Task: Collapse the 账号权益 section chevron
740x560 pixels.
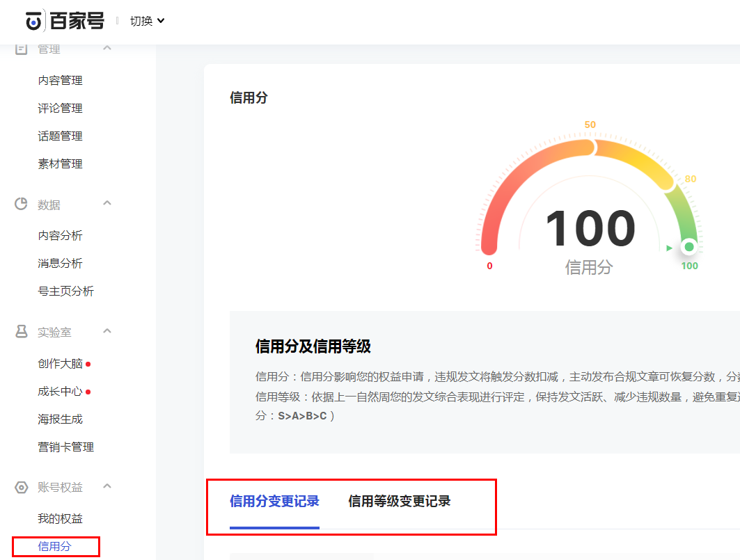Action: point(107,486)
